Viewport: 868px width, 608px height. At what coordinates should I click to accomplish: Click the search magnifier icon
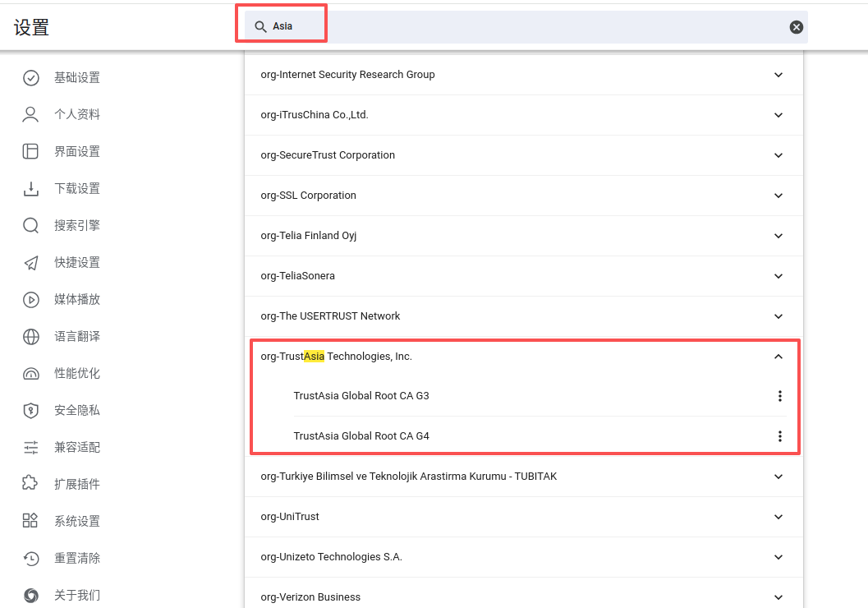tap(260, 27)
